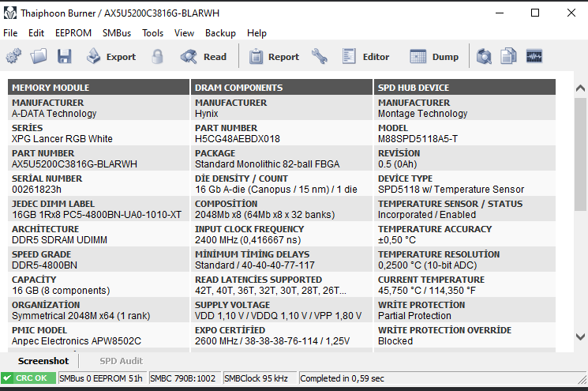This screenshot has height=391, width=588.
Task: Open the Report clipboard button
Action: point(274,57)
